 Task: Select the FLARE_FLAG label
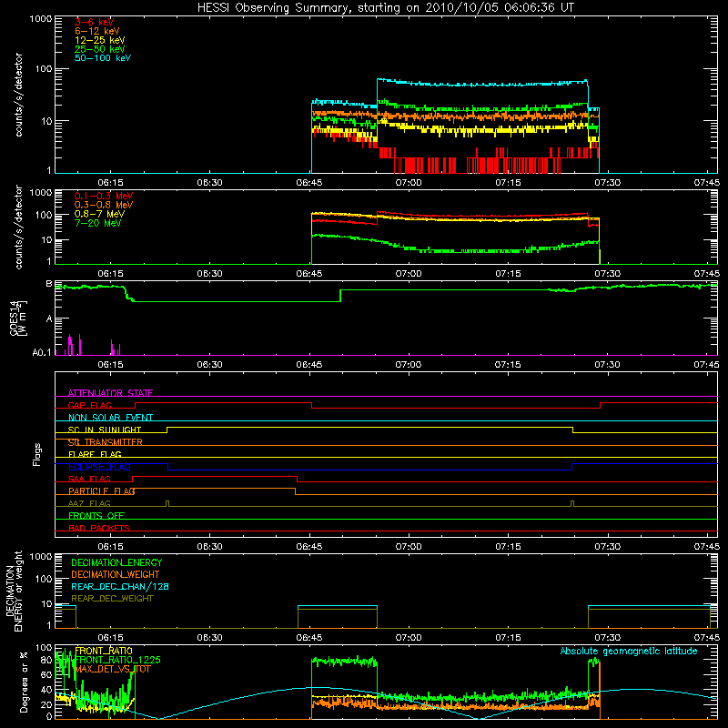tap(95, 454)
